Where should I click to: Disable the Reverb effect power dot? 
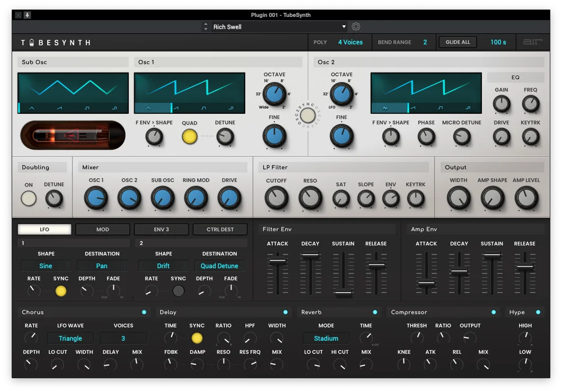(x=375, y=312)
